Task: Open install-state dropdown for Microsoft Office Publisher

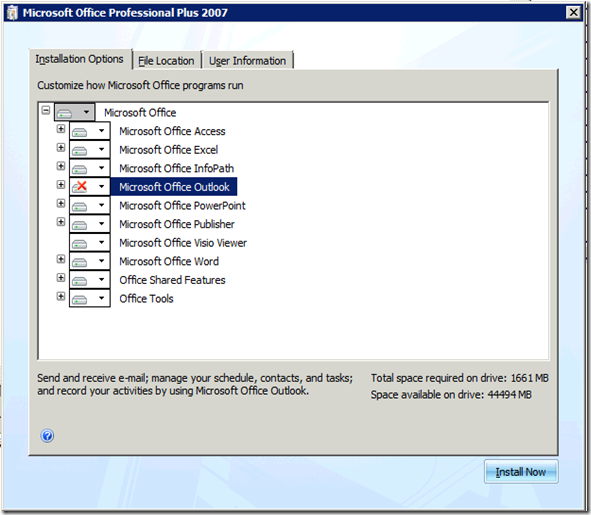Action: pos(90,224)
